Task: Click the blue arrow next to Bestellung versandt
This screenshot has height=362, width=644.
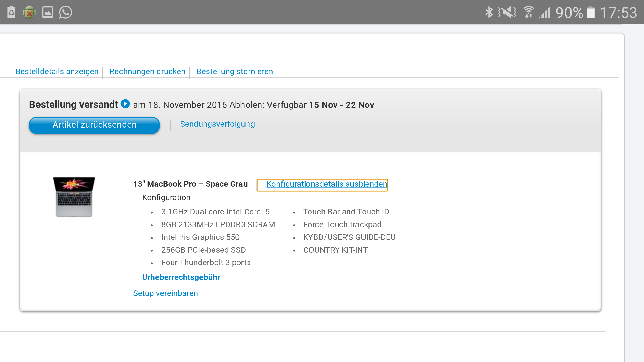Action: tap(125, 104)
